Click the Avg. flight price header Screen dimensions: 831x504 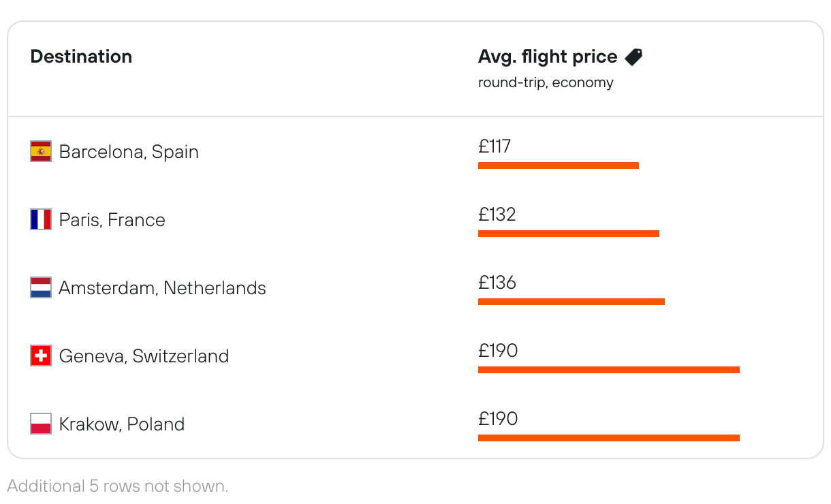548,57
